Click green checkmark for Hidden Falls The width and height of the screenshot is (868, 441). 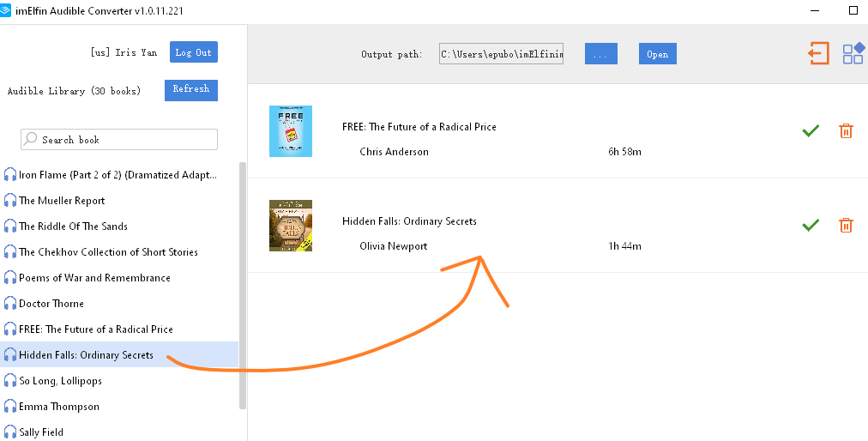click(811, 225)
